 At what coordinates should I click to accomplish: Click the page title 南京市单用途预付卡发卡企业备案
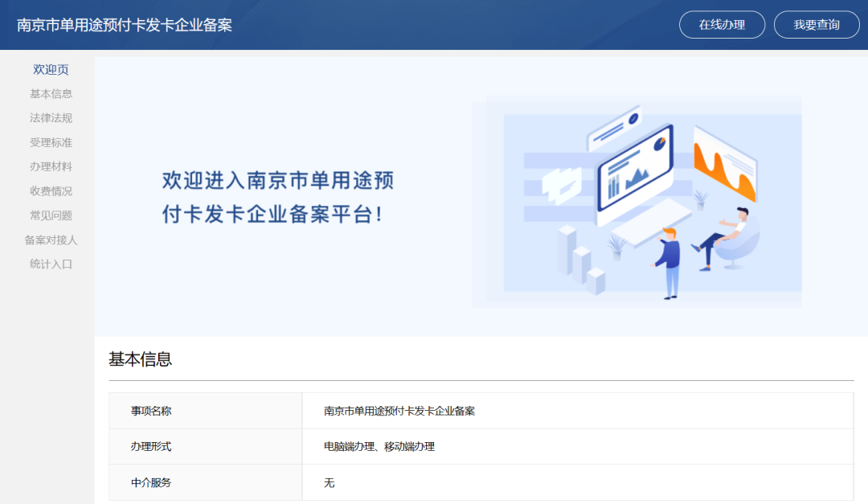pyautogui.click(x=125, y=25)
